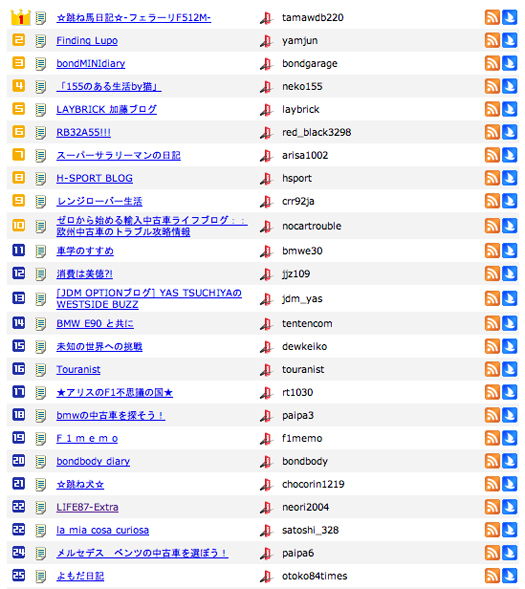The image size is (525, 589).
Task: Open RSS feed icon for crr92ja
Action: [492, 201]
